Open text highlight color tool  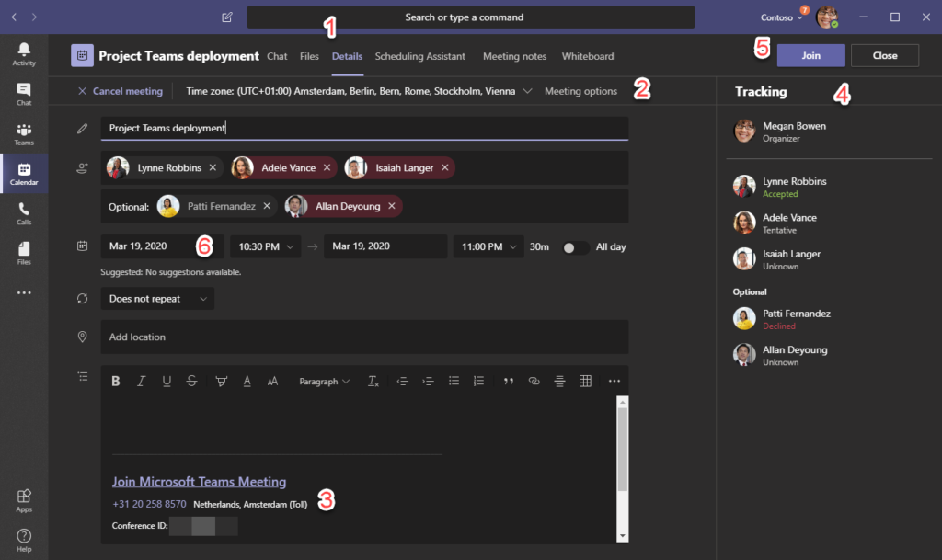pos(221,381)
